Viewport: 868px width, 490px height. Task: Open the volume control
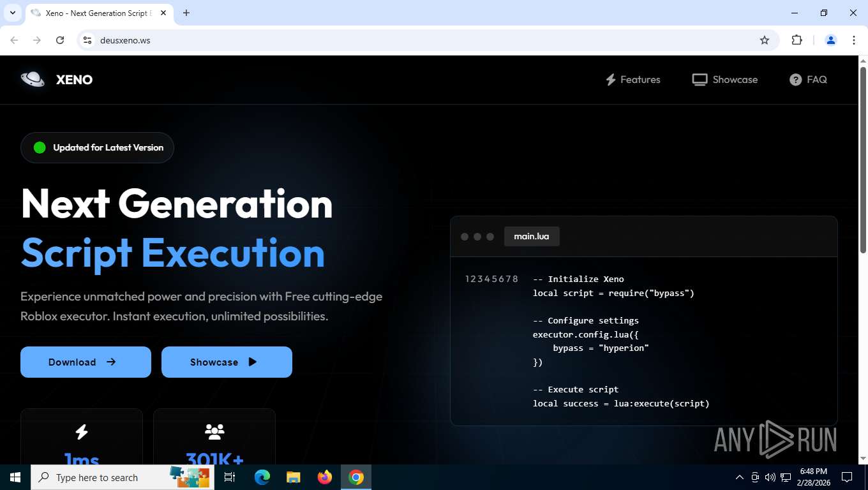point(770,477)
